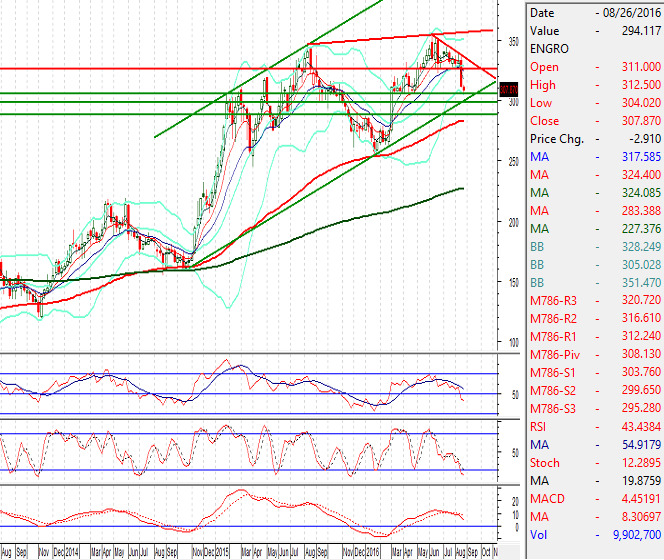The height and width of the screenshot is (560, 664).
Task: Click the 200 price axis label
Action: point(513,222)
